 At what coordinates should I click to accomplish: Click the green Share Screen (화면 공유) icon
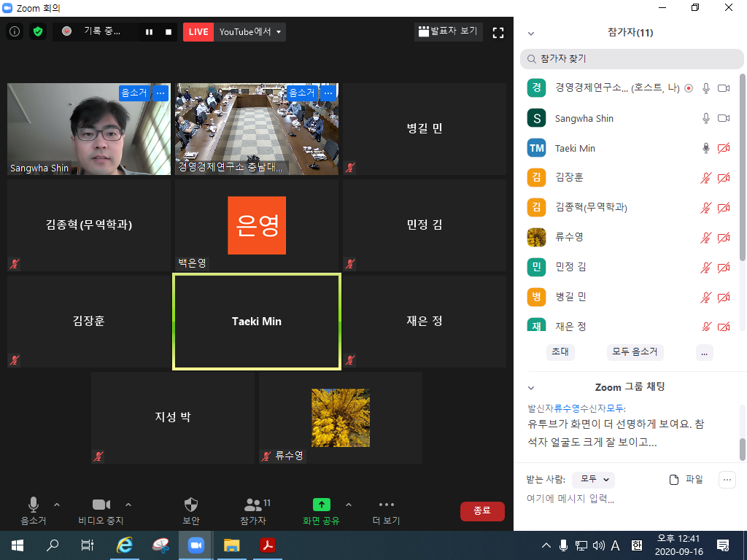pos(322,505)
